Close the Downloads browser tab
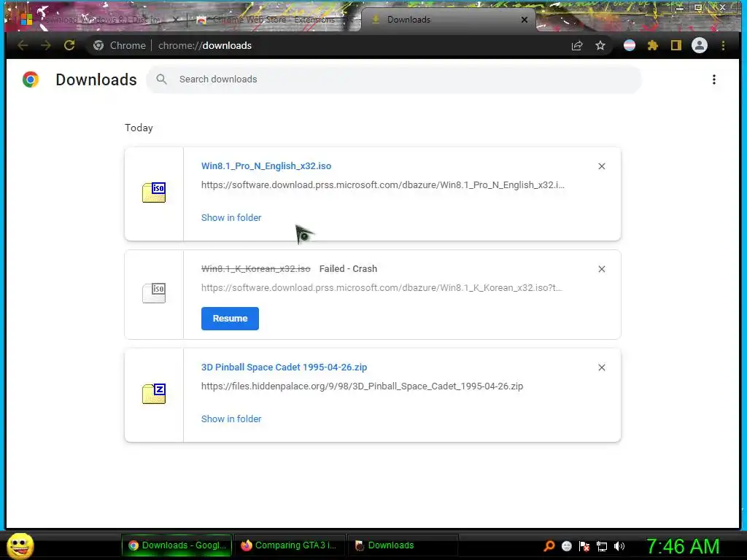This screenshot has height=560, width=747. [524, 20]
